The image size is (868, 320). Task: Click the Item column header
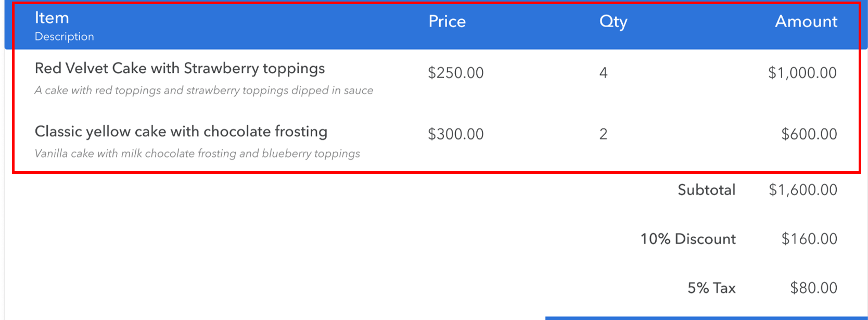[x=52, y=18]
